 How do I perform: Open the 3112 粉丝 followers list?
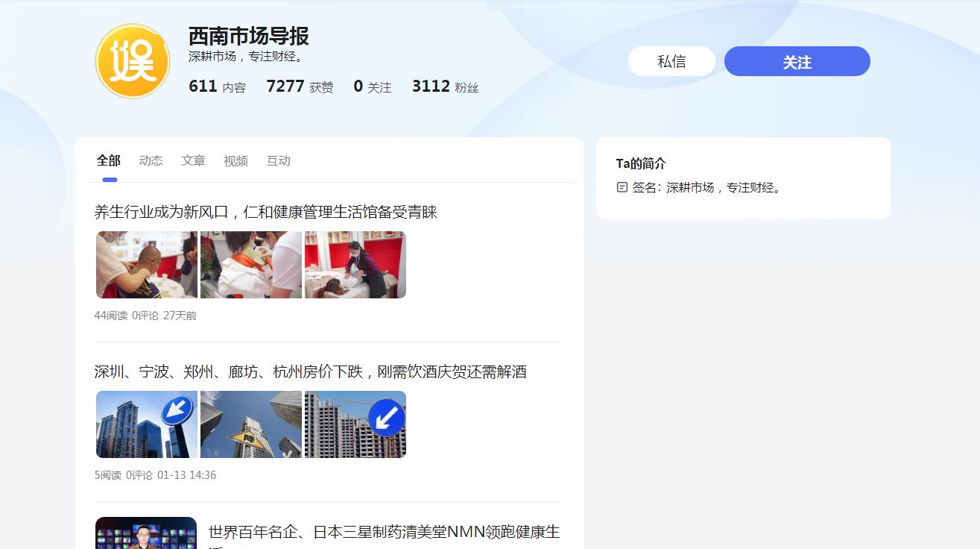coord(445,87)
